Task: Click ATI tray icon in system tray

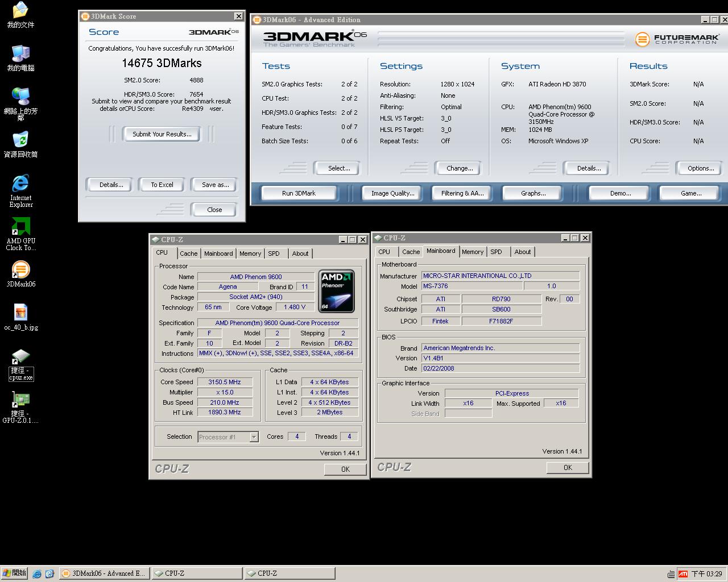Action: [683, 574]
